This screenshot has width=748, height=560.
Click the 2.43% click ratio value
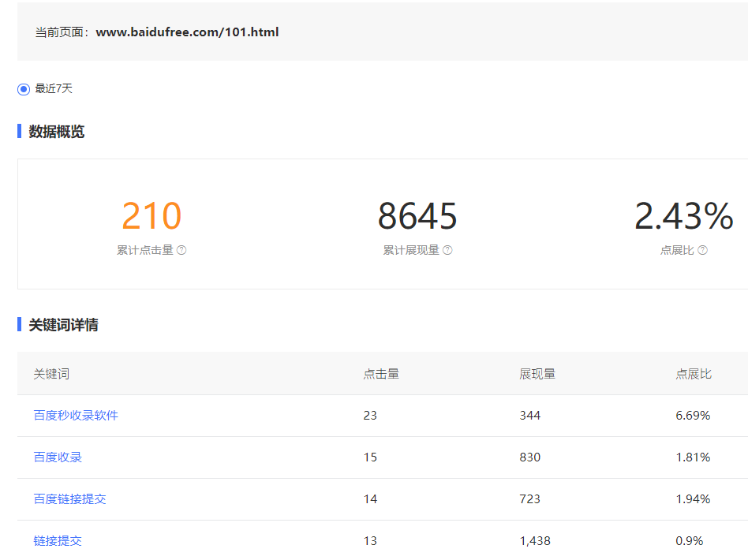click(683, 216)
